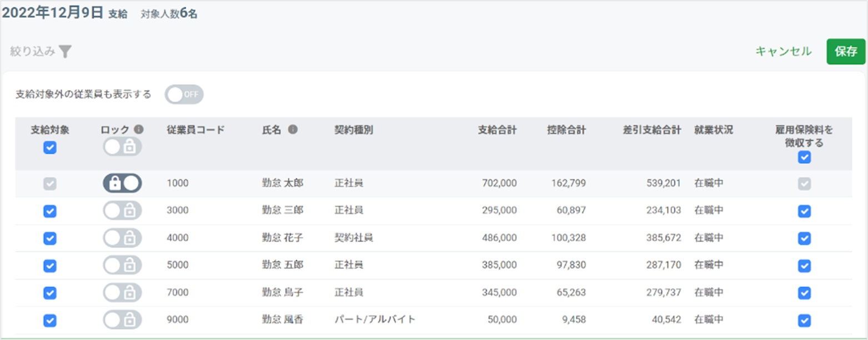Viewport: 868px width, 340px height.
Task: Click the filter funnel icon next to 絞り込み
Action: (66, 52)
